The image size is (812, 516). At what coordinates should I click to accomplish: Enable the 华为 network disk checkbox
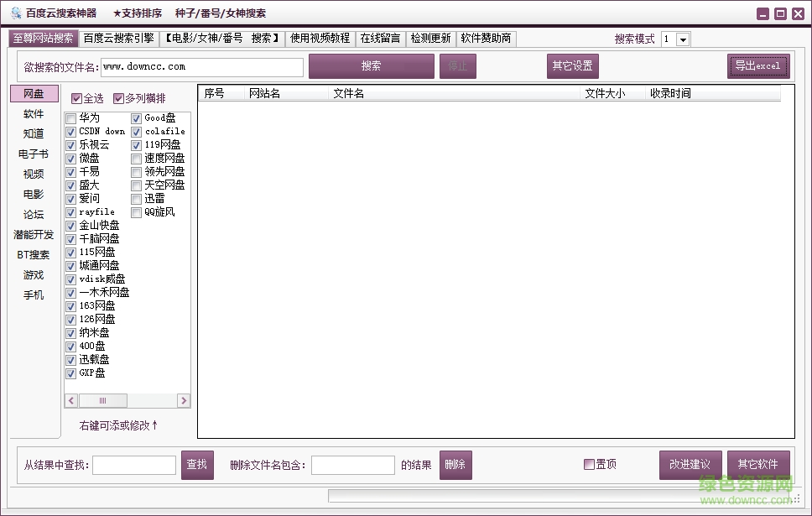pos(70,117)
